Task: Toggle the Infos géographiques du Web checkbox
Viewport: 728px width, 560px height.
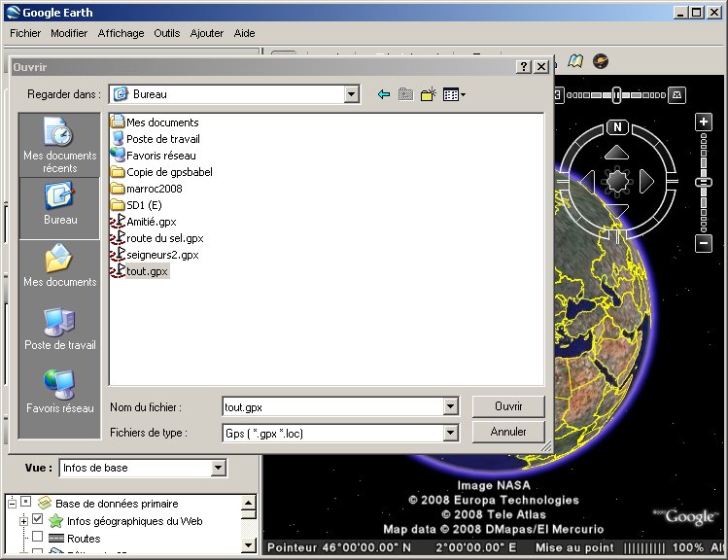Action: click(x=38, y=521)
